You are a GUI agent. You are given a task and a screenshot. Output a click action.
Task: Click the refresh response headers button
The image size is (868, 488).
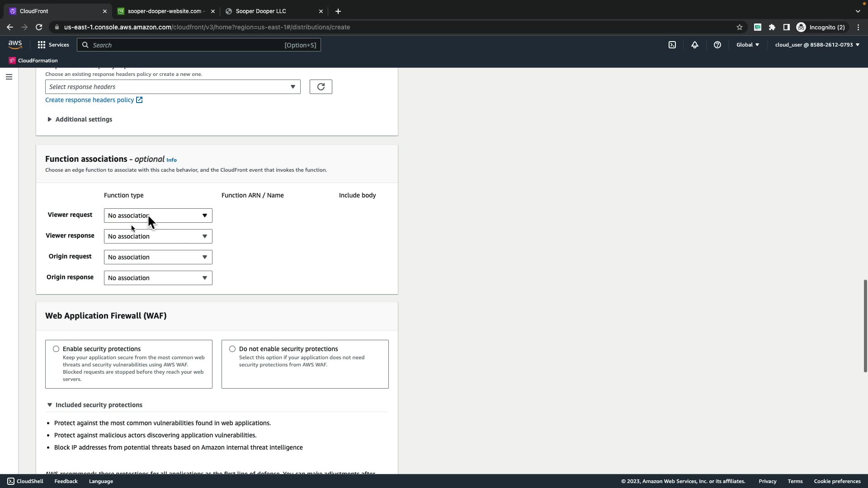321,87
